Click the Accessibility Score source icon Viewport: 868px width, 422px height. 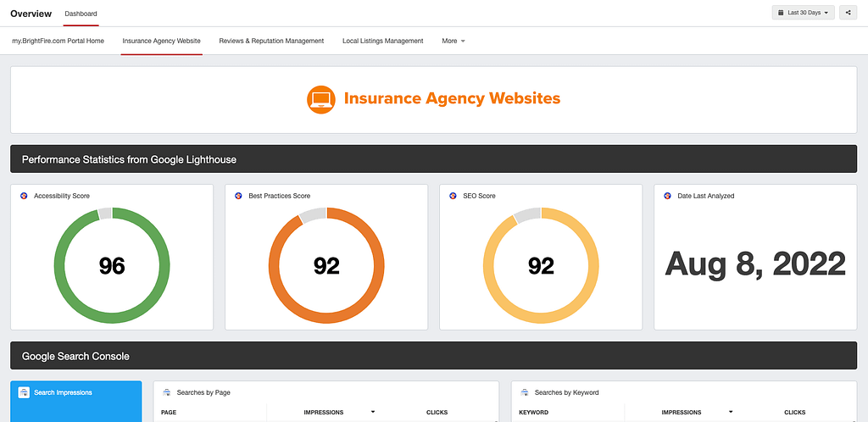click(x=24, y=196)
